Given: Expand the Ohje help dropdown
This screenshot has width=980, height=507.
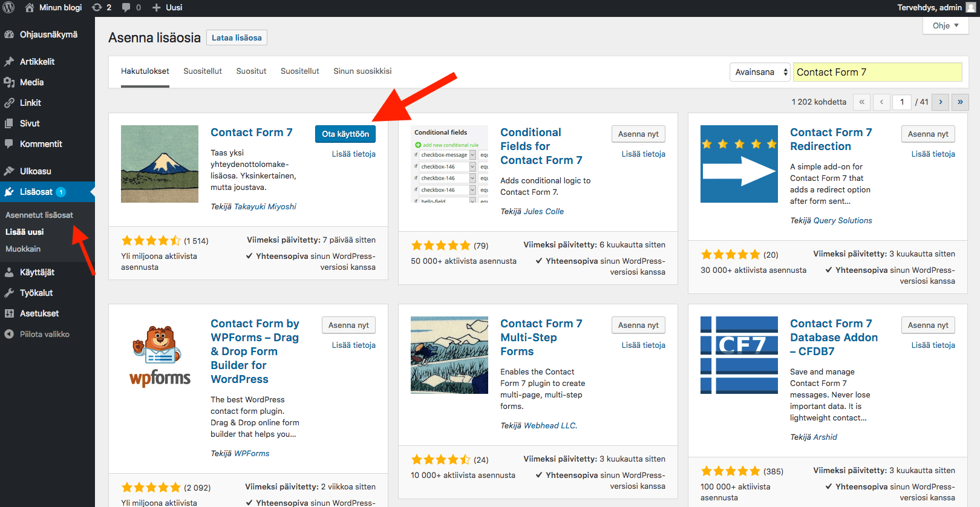Looking at the screenshot, I should 946,25.
